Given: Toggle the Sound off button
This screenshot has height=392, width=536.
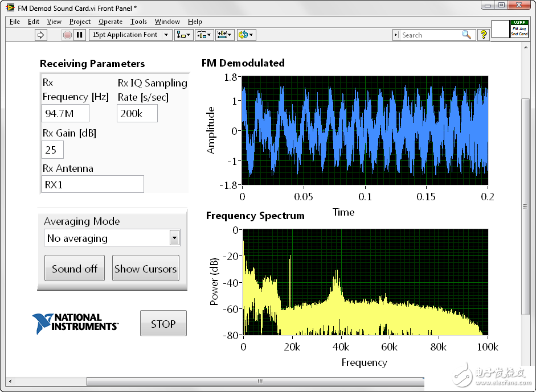Looking at the screenshot, I should click(75, 269).
